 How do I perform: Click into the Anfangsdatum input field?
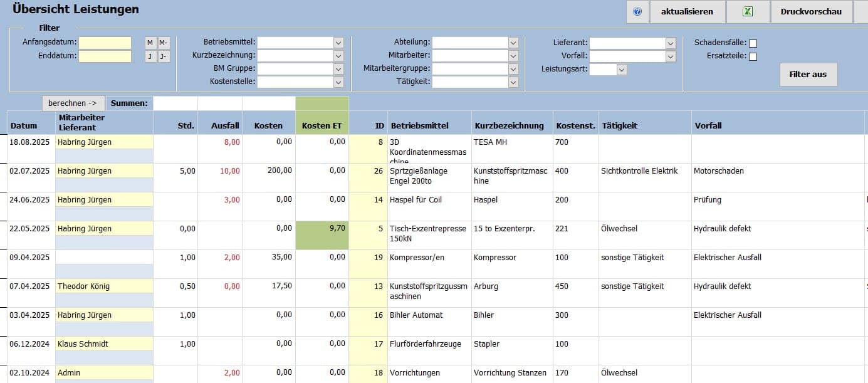[x=105, y=43]
